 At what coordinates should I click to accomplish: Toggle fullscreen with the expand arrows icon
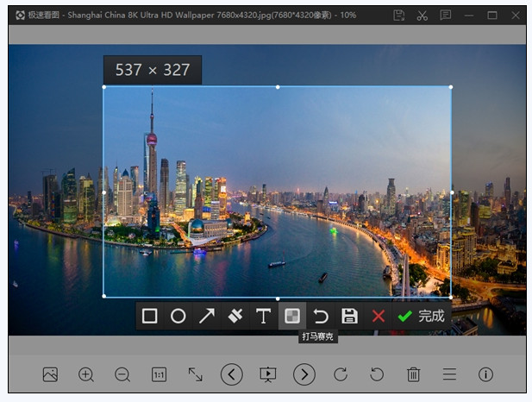[196, 374]
